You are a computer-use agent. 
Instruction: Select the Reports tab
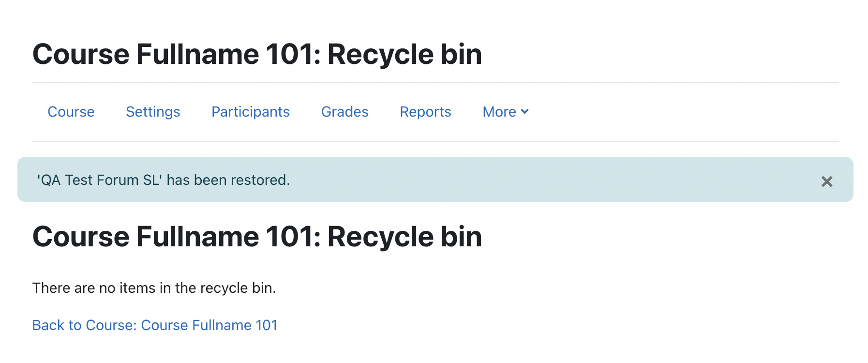[x=425, y=112]
